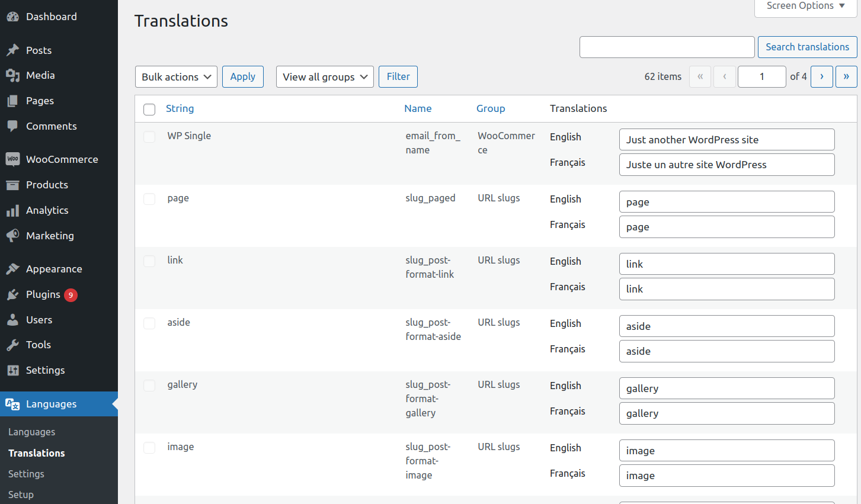
Task: Click the WooCommerce group cell
Action: point(507,143)
